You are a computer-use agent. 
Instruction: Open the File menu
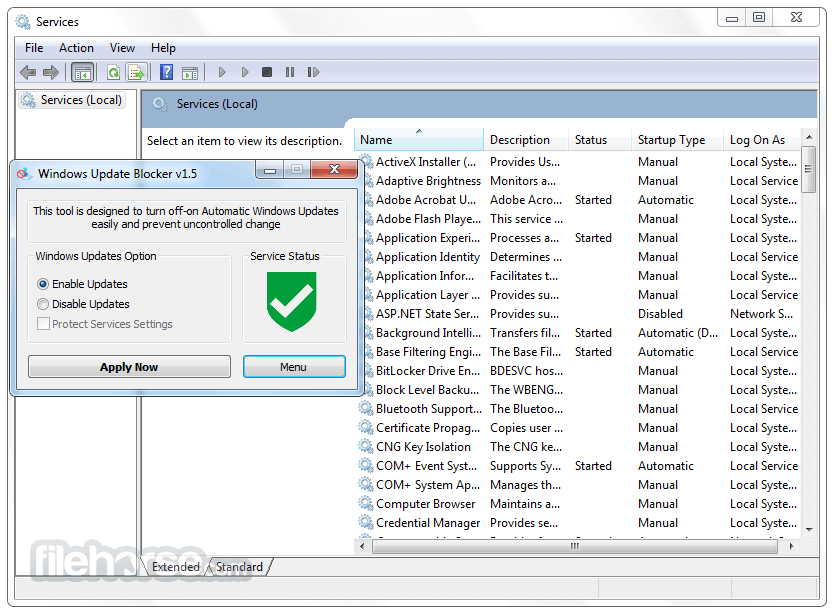pos(34,48)
